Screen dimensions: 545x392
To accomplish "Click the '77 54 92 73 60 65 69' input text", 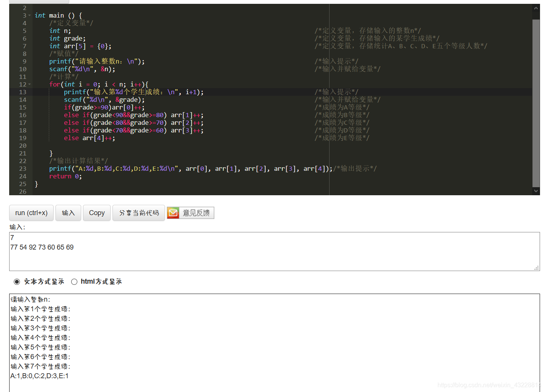I will click(x=42, y=247).
